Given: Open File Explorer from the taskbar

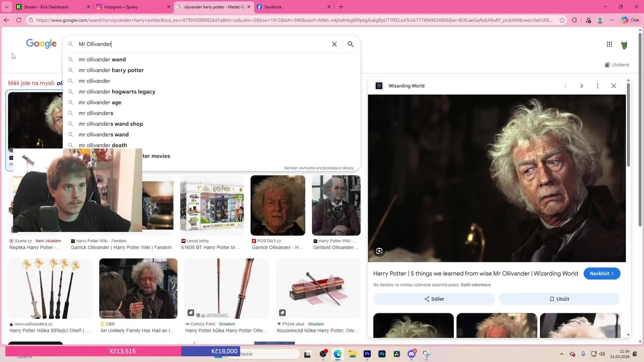Looking at the screenshot, I should point(353,354).
